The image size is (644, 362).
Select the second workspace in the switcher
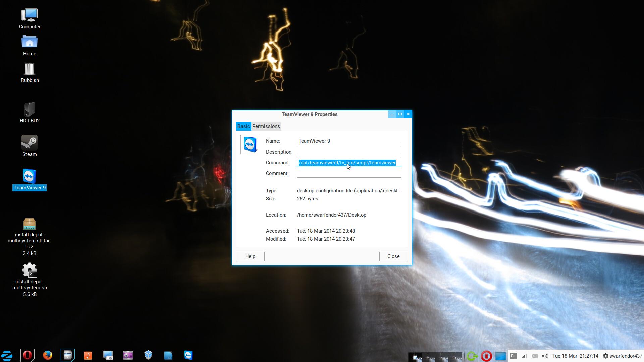[429, 357]
